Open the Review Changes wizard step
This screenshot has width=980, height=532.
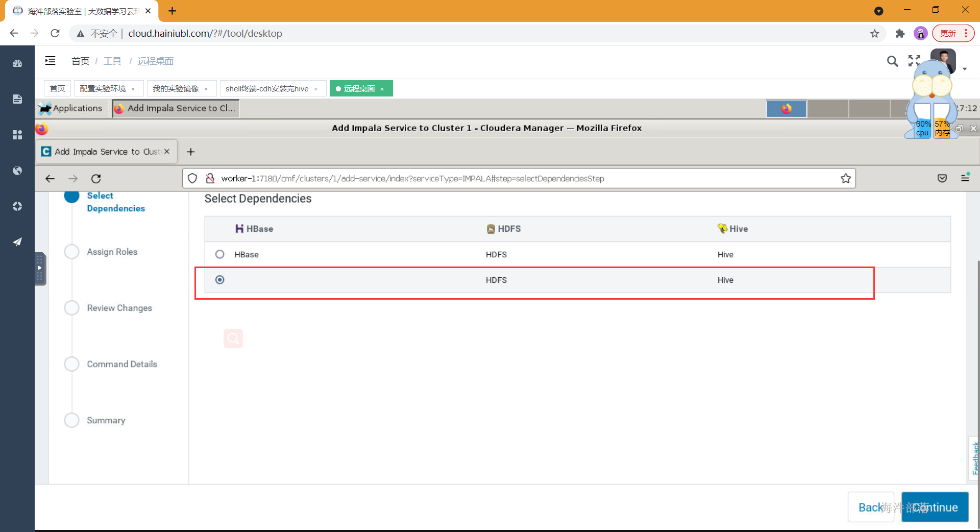(119, 308)
